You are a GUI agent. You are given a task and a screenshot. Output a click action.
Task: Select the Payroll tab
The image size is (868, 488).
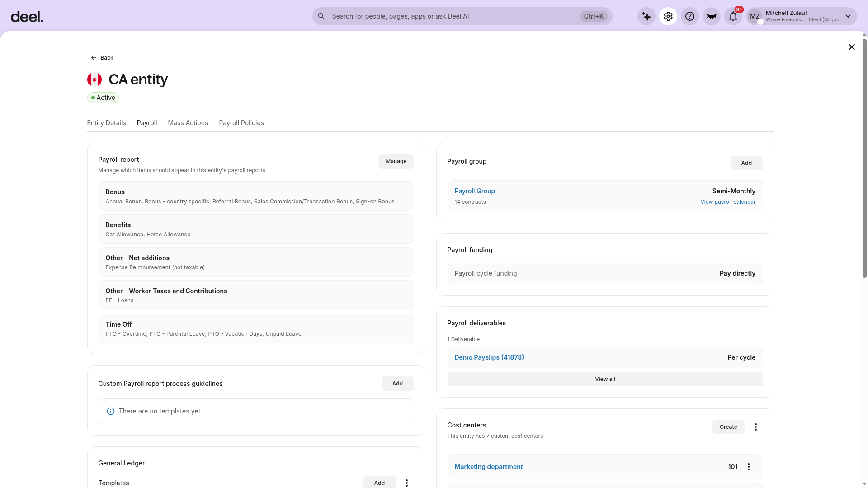click(147, 123)
